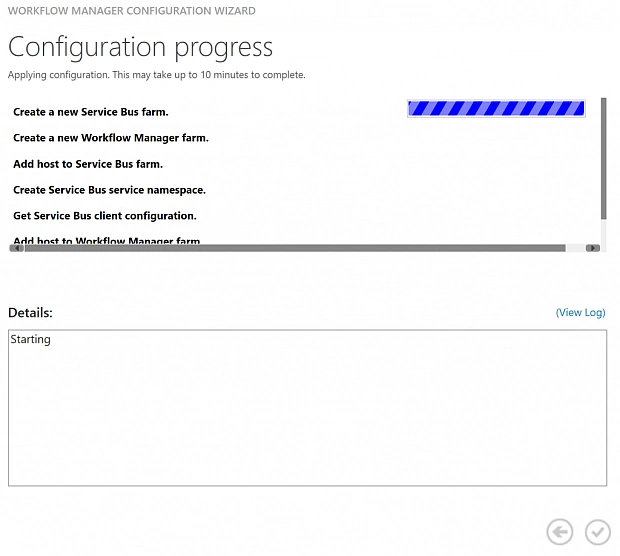Click the striped progress bar for Service Bus farm
Screen dimensions: 620x556
tap(496, 108)
